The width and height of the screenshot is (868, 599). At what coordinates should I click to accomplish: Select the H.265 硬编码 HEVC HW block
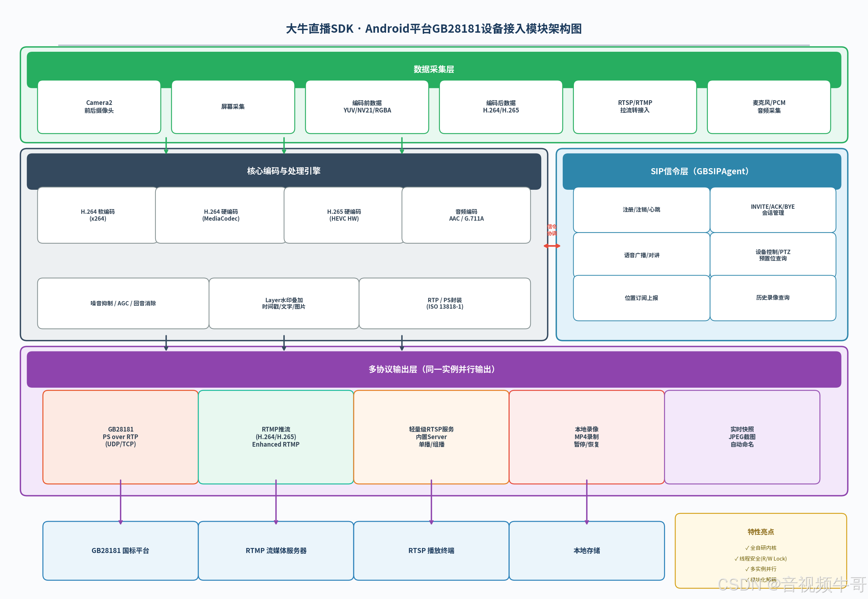(344, 216)
